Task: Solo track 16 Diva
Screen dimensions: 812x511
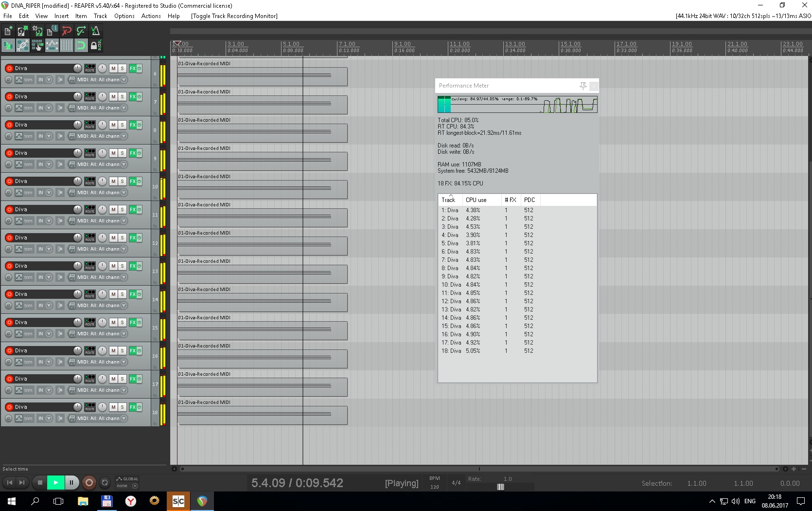Action: (x=122, y=351)
